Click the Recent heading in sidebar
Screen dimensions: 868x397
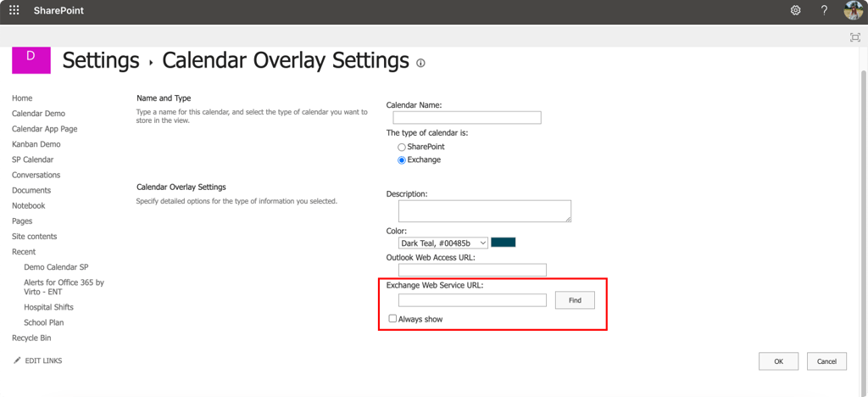(x=24, y=252)
